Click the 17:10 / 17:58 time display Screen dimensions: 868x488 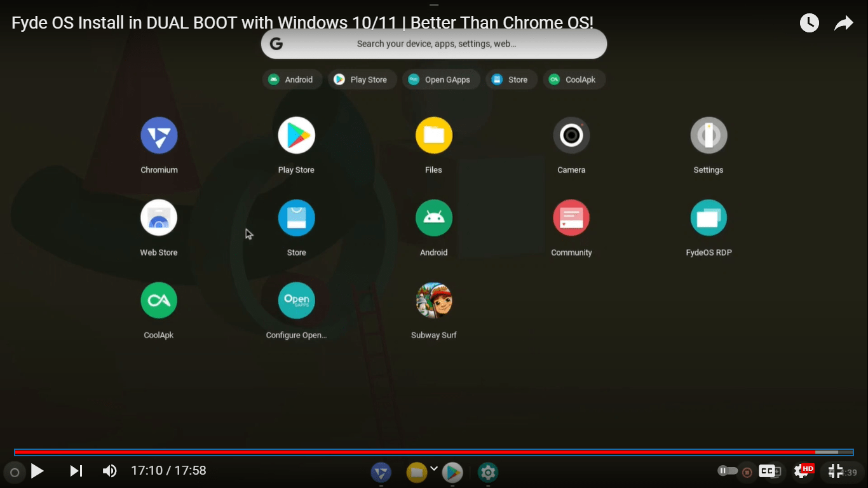point(168,471)
